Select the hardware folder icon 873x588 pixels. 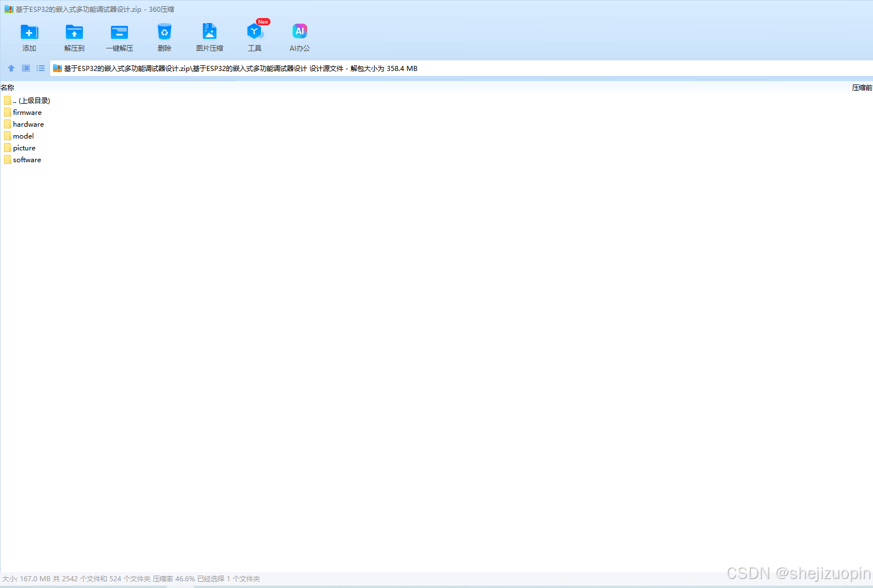click(x=7, y=124)
